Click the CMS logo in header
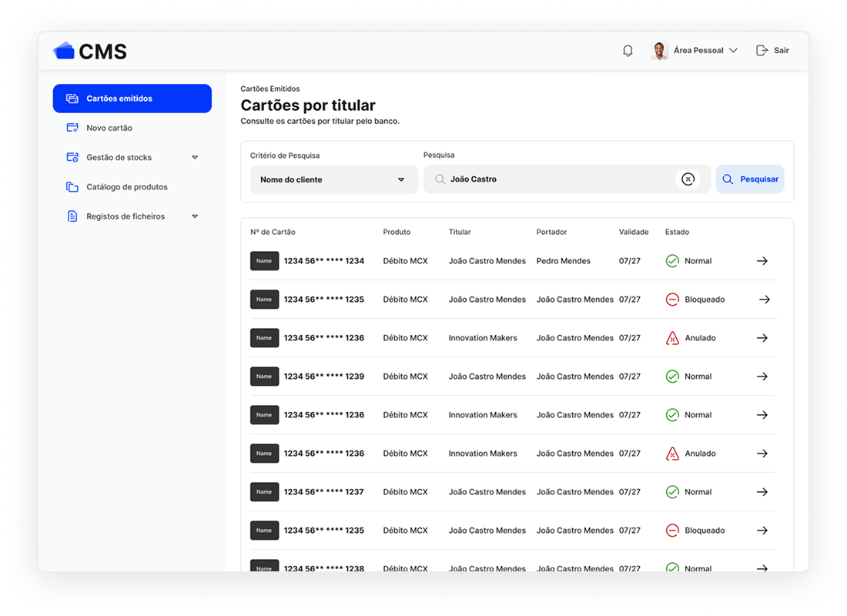 90,52
